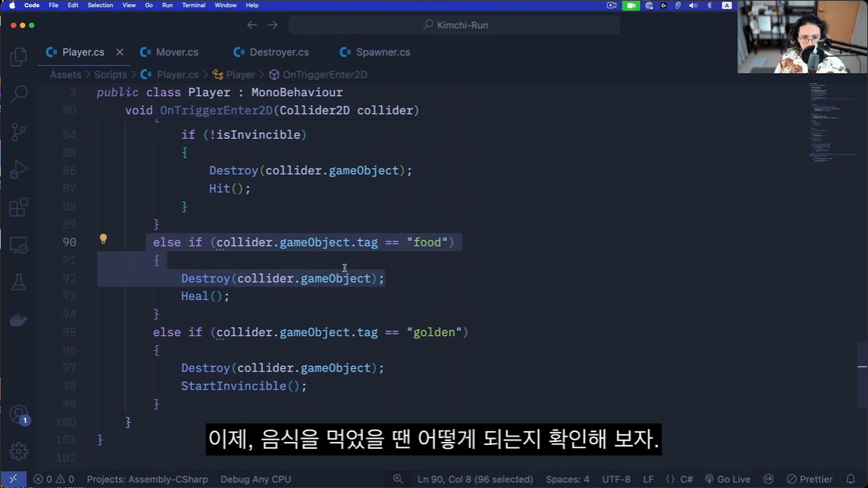Click the lightbulb code action on line 90

click(103, 239)
